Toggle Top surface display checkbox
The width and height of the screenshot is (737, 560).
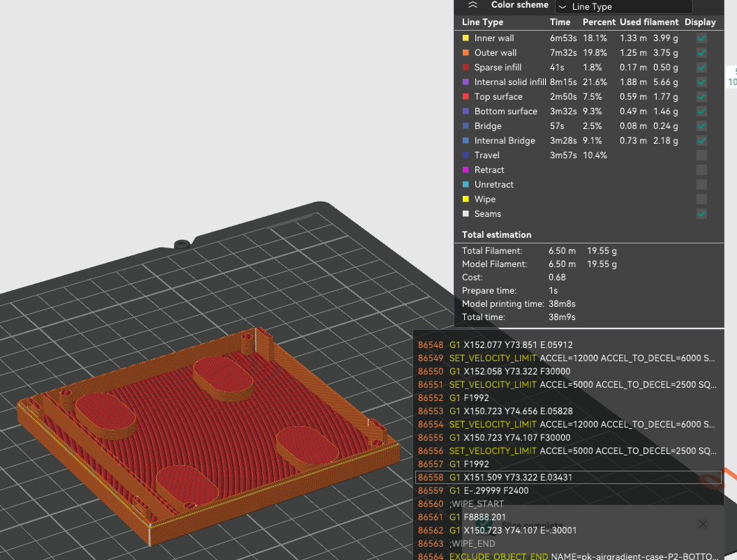coord(701,97)
